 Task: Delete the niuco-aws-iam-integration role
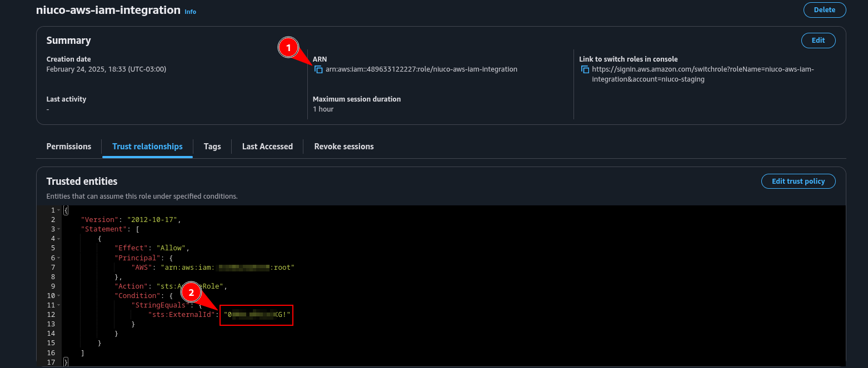pyautogui.click(x=825, y=10)
